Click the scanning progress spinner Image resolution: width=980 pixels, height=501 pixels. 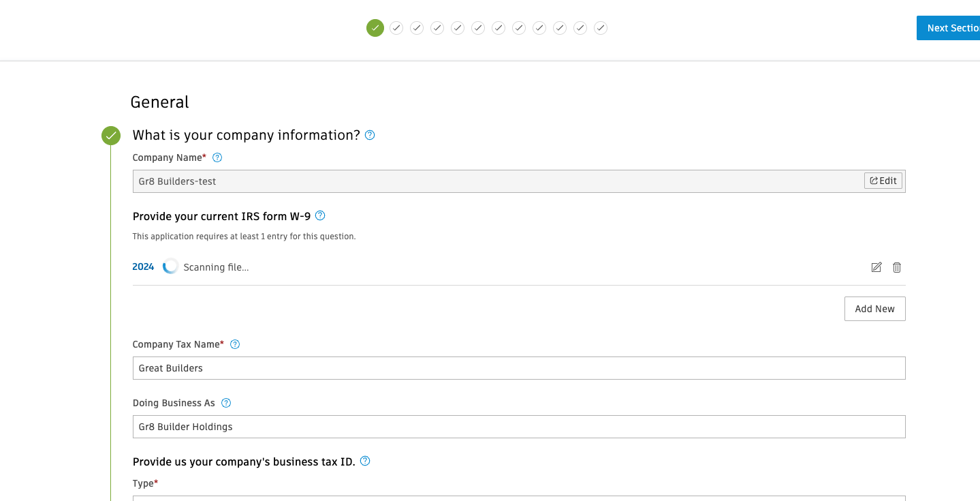click(x=170, y=267)
